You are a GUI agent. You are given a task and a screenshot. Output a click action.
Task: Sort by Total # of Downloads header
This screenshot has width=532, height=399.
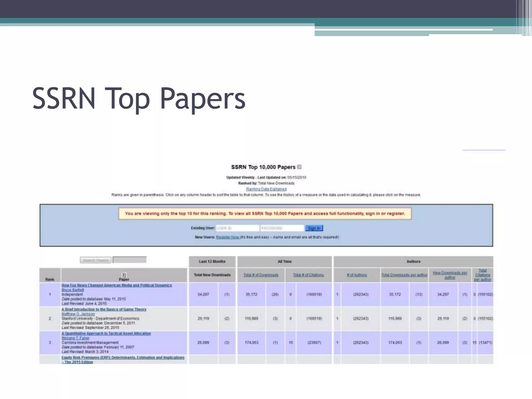pos(261,275)
